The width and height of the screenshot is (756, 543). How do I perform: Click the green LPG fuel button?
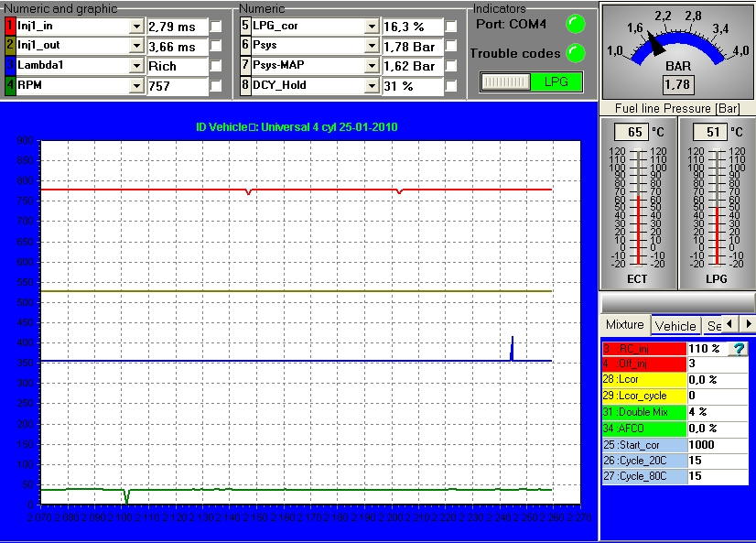pyautogui.click(x=556, y=81)
